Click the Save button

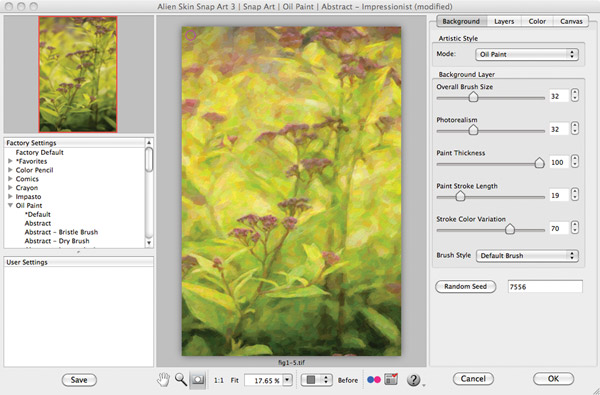(x=79, y=380)
